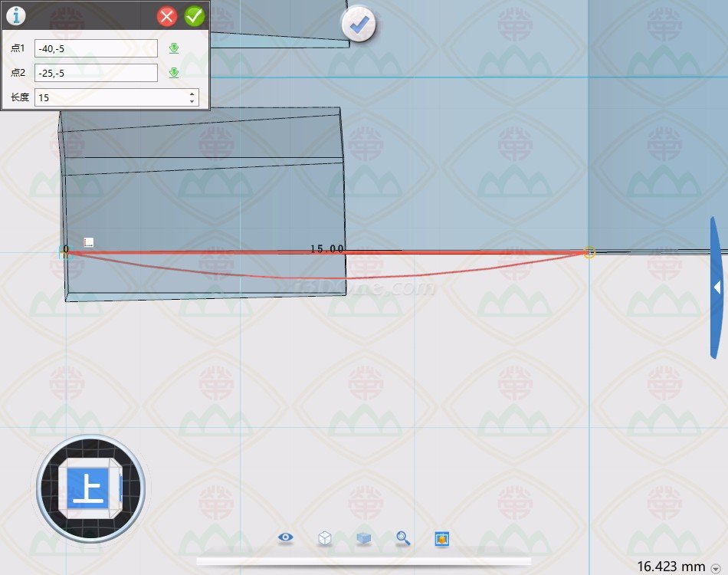Viewport: 728px width, 575px height.
Task: Open the zoom magnifier tool
Action: point(403,538)
